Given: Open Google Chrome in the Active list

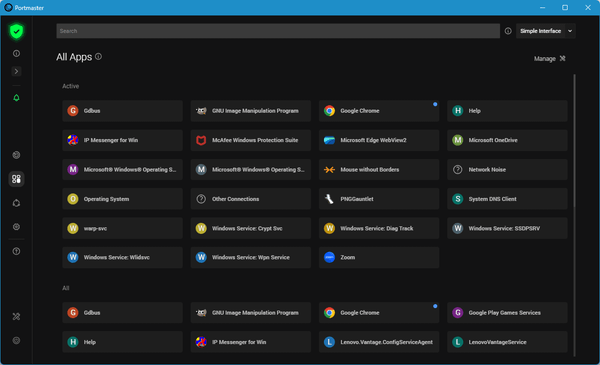Looking at the screenshot, I should click(379, 111).
